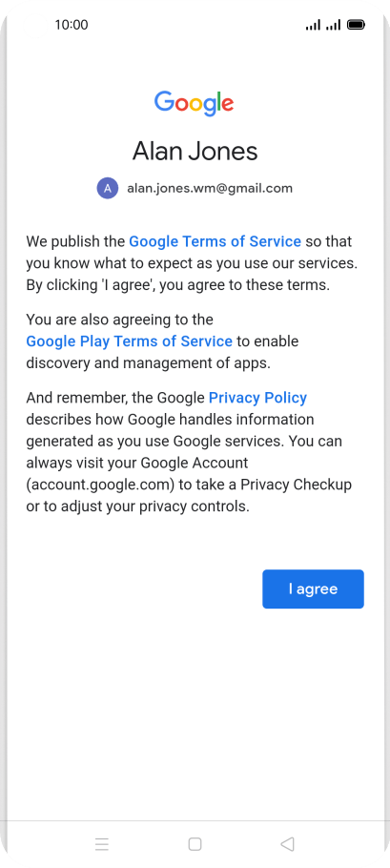Tap the first signal strength icon
390x868 pixels.
pos(313,25)
